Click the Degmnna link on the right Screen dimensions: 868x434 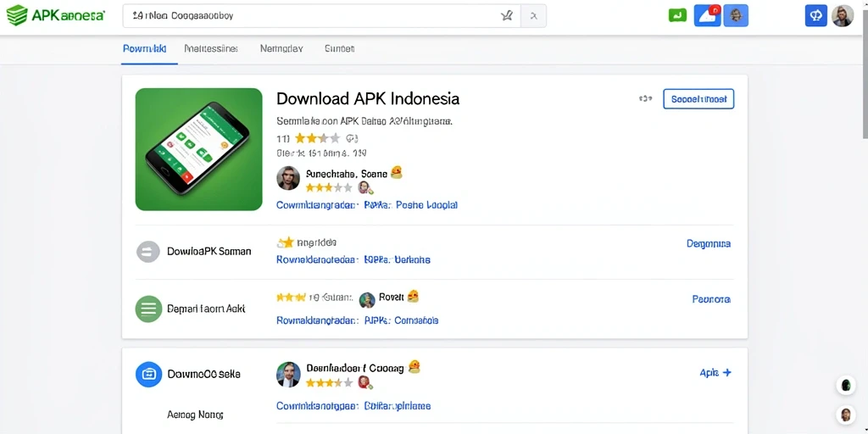(x=709, y=243)
